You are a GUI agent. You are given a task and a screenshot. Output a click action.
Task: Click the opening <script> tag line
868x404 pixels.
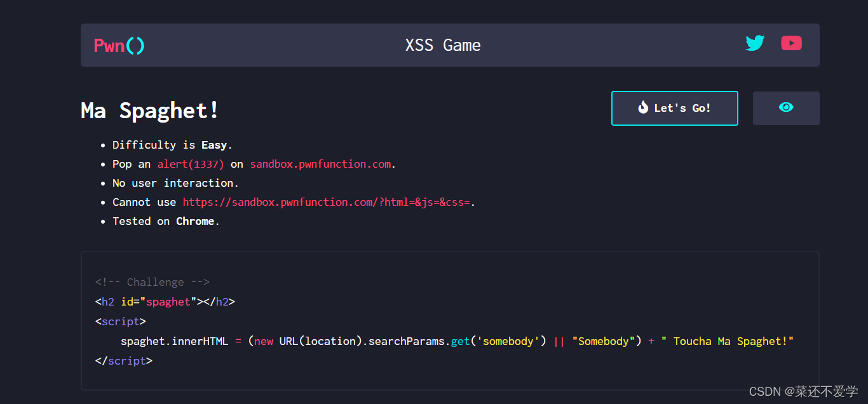121,321
